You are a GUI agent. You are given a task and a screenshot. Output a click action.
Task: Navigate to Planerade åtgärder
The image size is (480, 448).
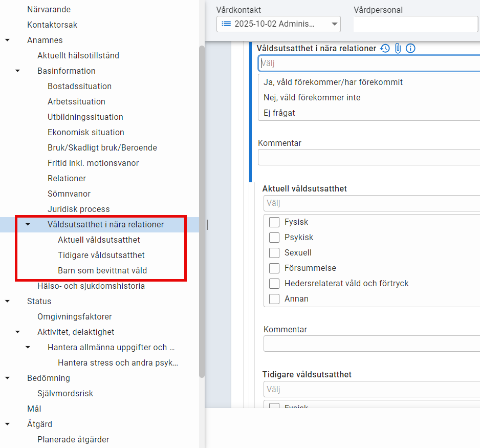(x=73, y=439)
